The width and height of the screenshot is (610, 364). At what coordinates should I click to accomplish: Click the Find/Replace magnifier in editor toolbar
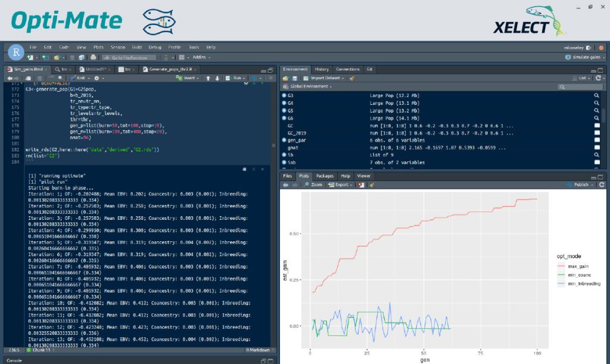[60, 78]
